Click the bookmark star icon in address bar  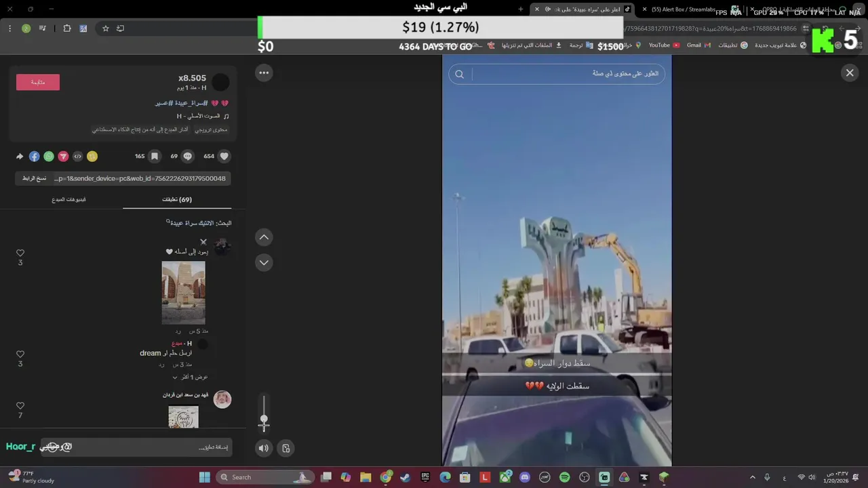[x=106, y=28]
